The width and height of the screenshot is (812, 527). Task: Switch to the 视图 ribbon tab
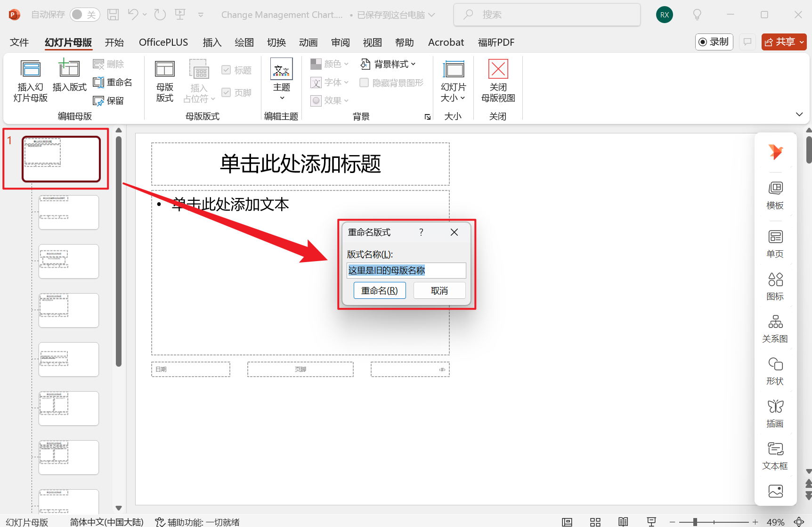[x=372, y=42]
